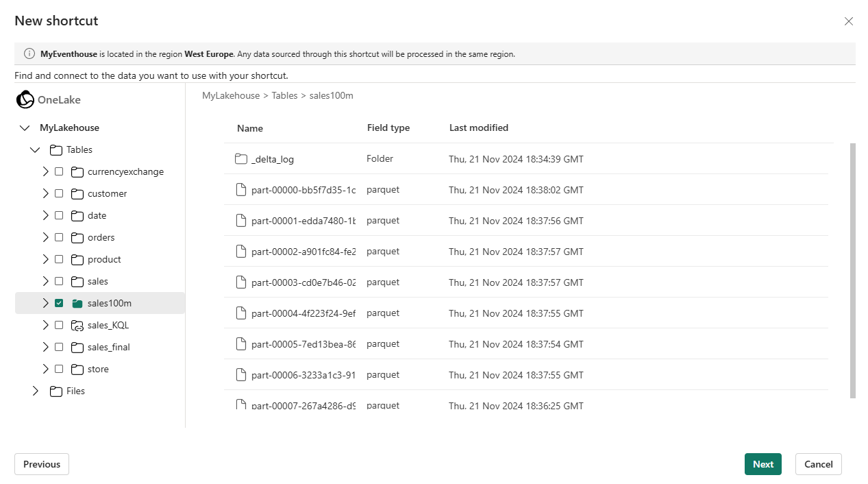Click the Tables folder icon
Viewport: 868px width, 484px height.
click(56, 149)
